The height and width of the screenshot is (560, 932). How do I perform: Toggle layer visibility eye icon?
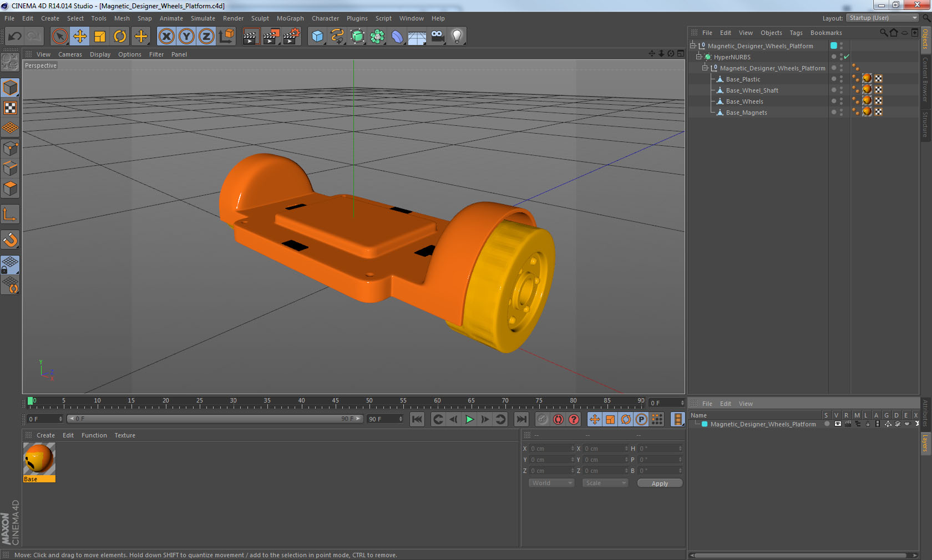(x=838, y=424)
